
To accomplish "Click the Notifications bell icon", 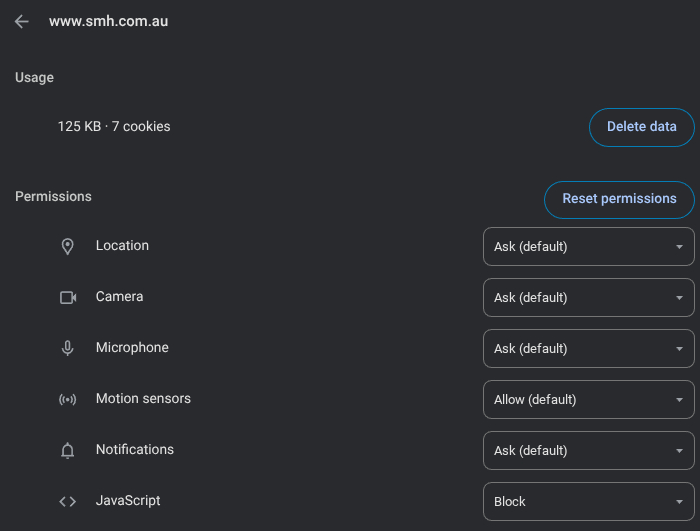I will (68, 450).
